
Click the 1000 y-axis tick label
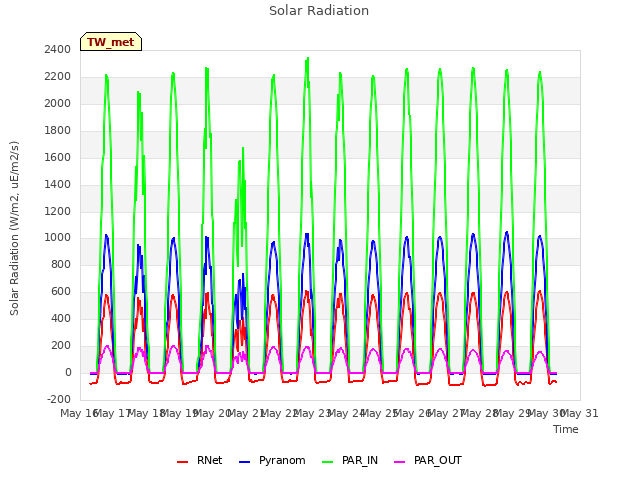[x=58, y=238]
